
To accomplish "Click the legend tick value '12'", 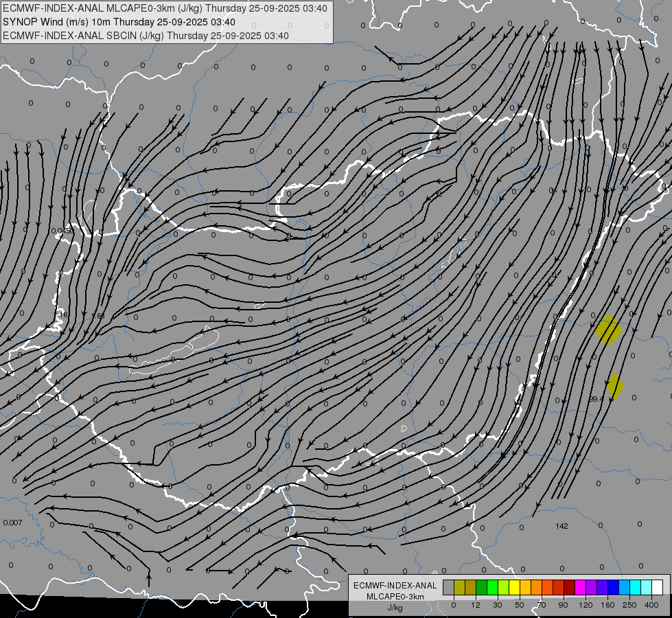I will [476, 605].
